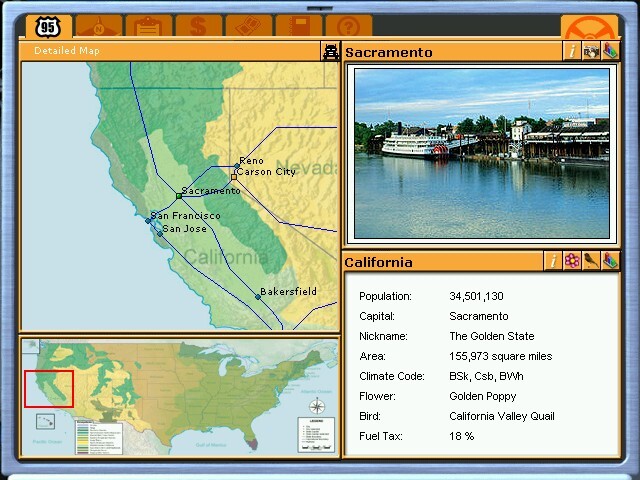The image size is (640, 480).
Task: Click the 18 % fuel tax value
Action: tap(462, 436)
